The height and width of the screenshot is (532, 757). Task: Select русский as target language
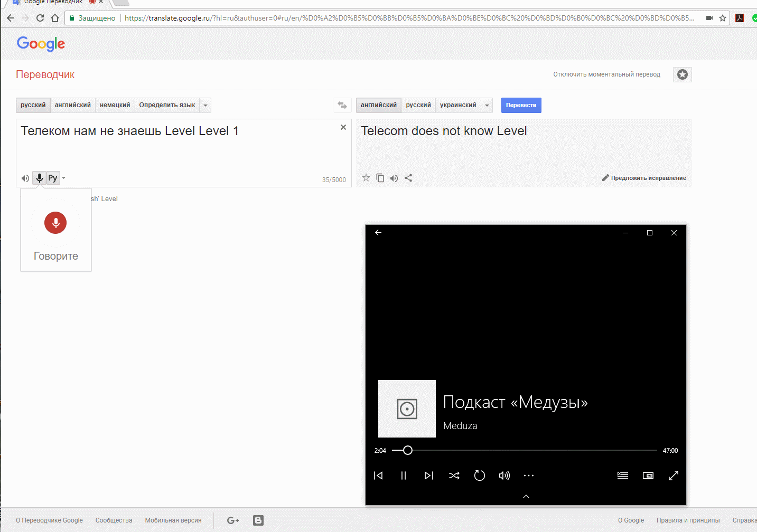click(418, 105)
